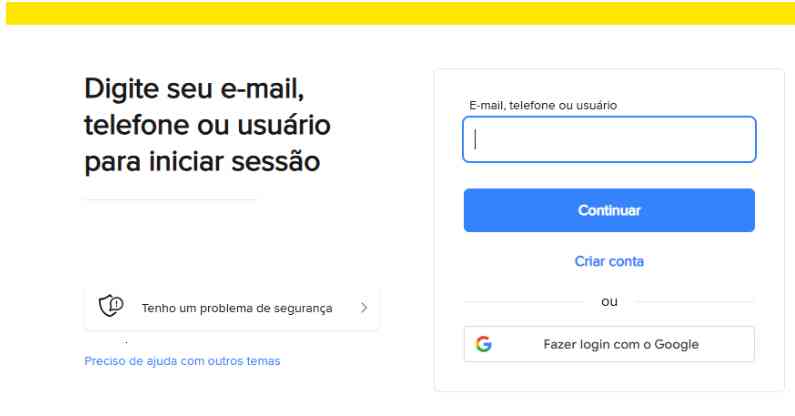Expand the security problem chevron arrow
Image resolution: width=795 pixels, height=416 pixels.
[x=363, y=308]
